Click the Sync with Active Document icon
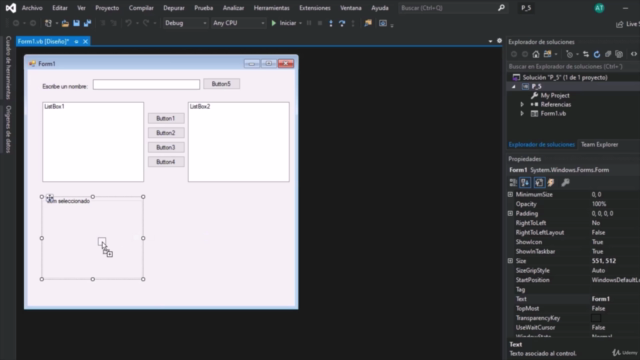This screenshot has width=640, height=360. [586, 54]
